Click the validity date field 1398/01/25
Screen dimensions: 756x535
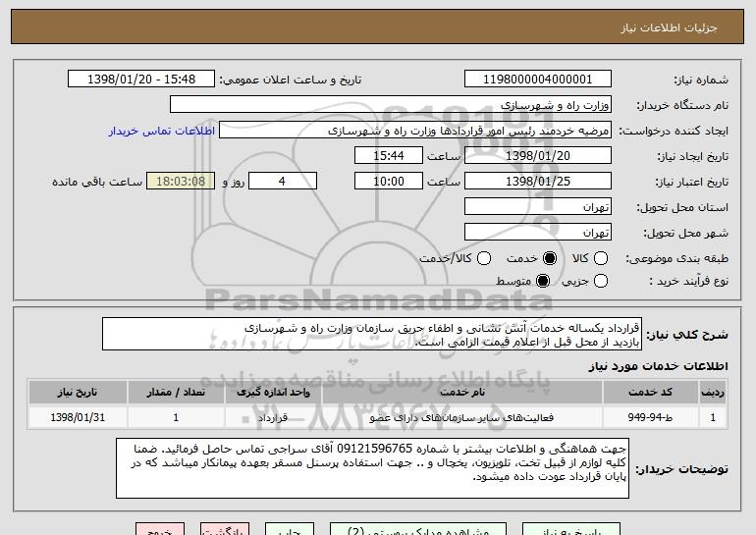[538, 182]
